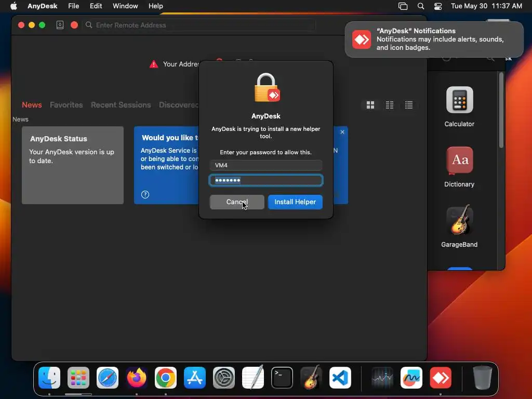This screenshot has height=399, width=532.
Task: Focus the password field in dialog
Action: click(x=265, y=180)
